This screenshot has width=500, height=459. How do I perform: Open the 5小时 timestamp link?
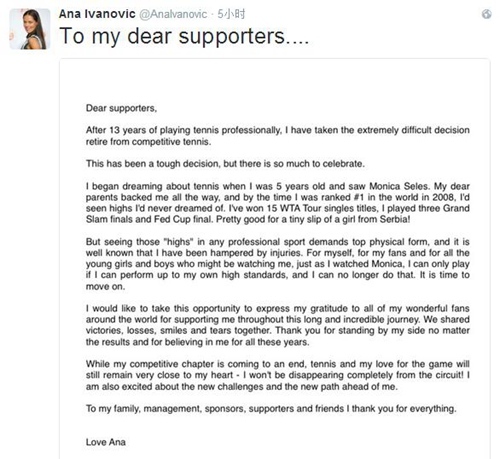tap(231, 14)
